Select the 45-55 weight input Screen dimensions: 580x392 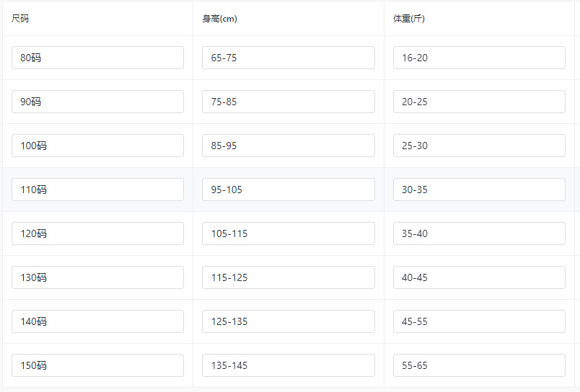tap(479, 321)
